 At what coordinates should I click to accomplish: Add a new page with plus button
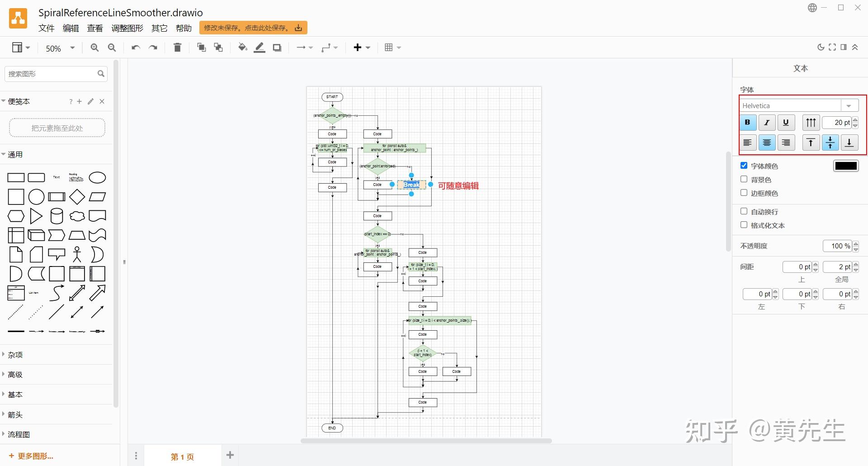coord(230,455)
